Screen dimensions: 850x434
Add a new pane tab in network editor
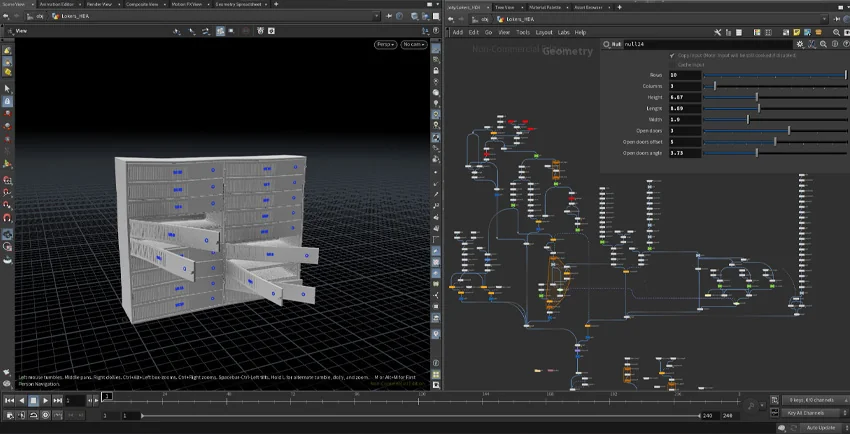pyautogui.click(x=619, y=8)
